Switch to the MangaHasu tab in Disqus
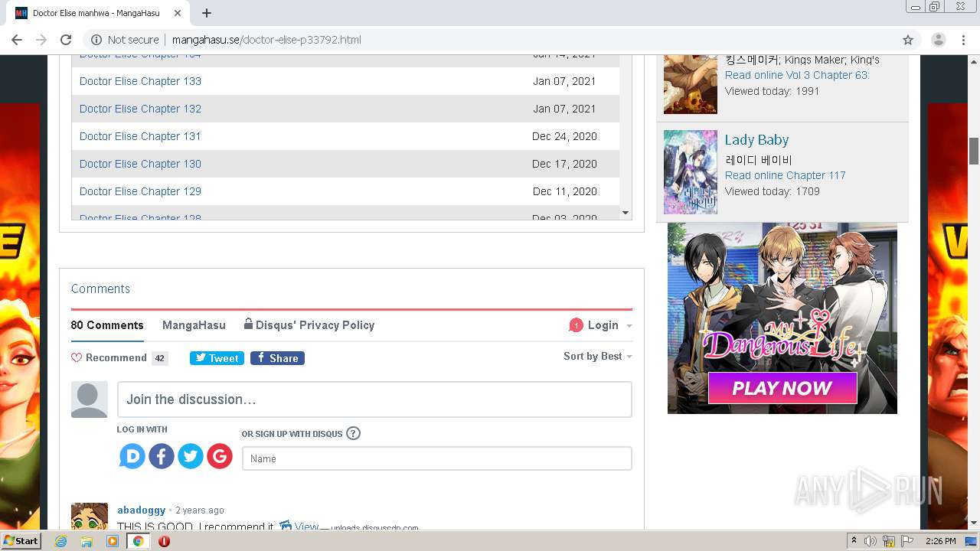This screenshot has height=551, width=980. point(194,325)
